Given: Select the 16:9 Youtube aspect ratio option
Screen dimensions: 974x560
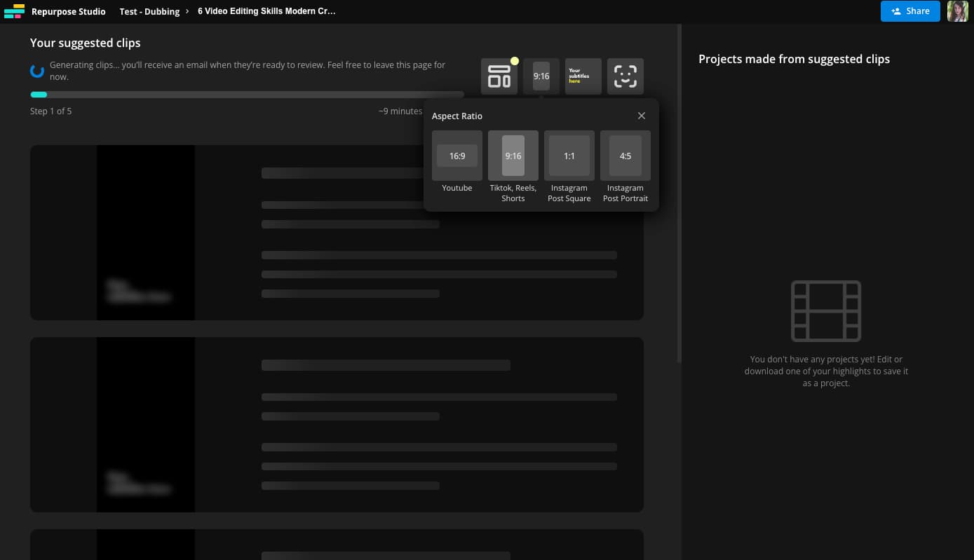Looking at the screenshot, I should (x=456, y=156).
